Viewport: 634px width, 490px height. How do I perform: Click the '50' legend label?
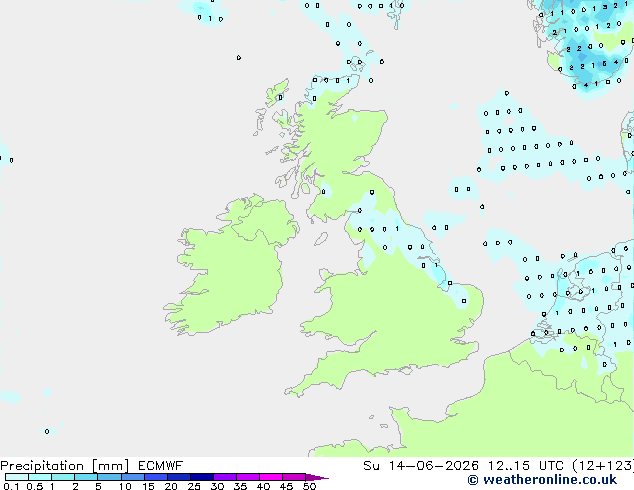coord(309,486)
